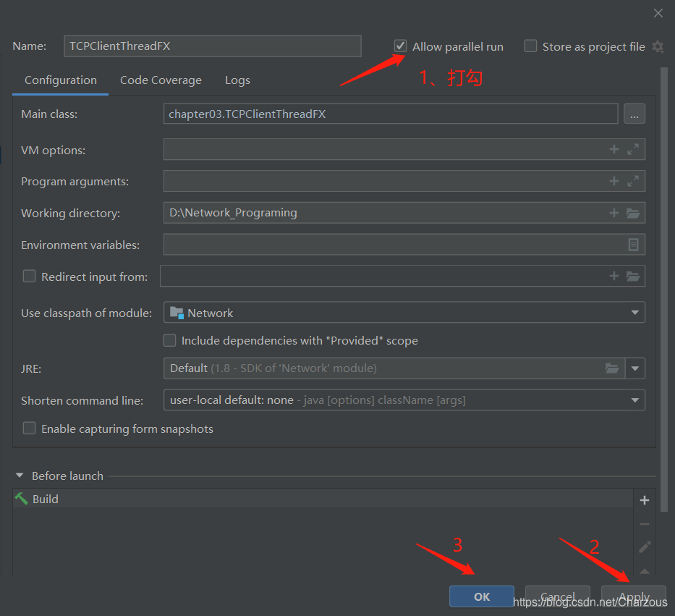Open the Logs tab
This screenshot has width=675, height=616.
pyautogui.click(x=237, y=80)
